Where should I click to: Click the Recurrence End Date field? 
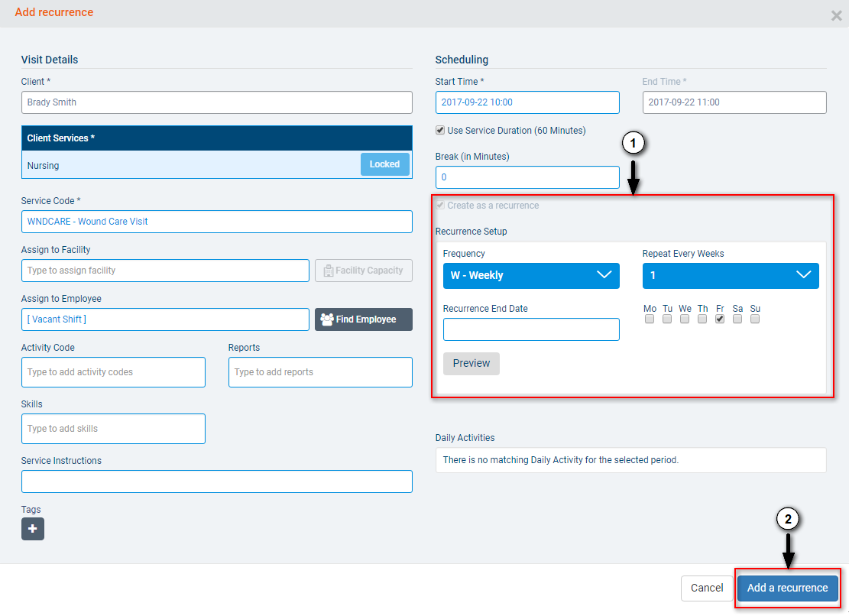tap(531, 329)
